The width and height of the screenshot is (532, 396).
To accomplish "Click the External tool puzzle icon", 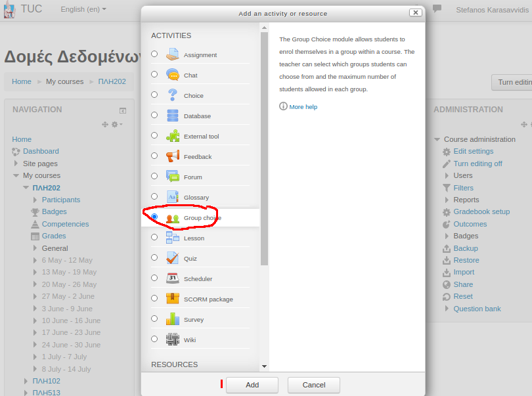I will (x=173, y=136).
